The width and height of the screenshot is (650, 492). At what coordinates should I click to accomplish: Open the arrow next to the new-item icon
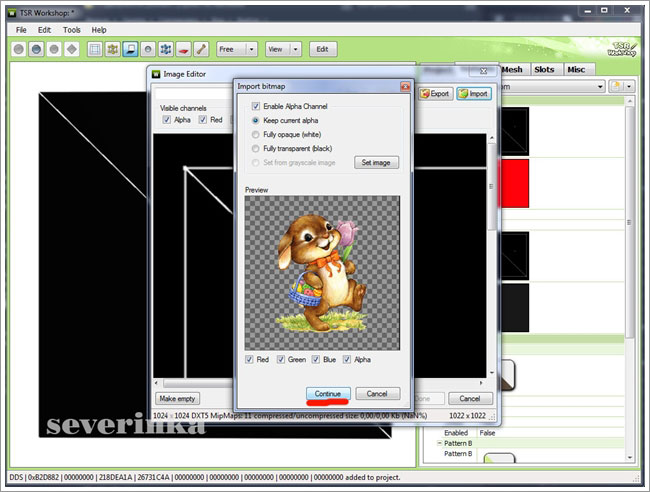pyautogui.click(x=629, y=86)
